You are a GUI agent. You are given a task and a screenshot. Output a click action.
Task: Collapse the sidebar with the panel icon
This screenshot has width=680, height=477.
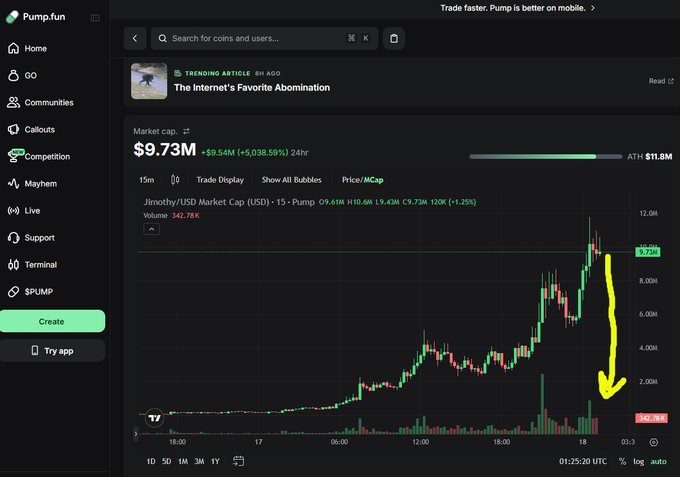point(95,18)
